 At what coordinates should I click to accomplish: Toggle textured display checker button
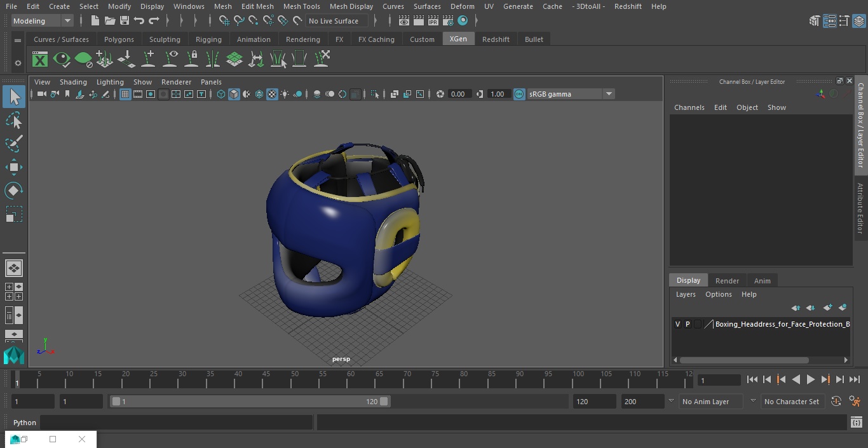point(272,94)
